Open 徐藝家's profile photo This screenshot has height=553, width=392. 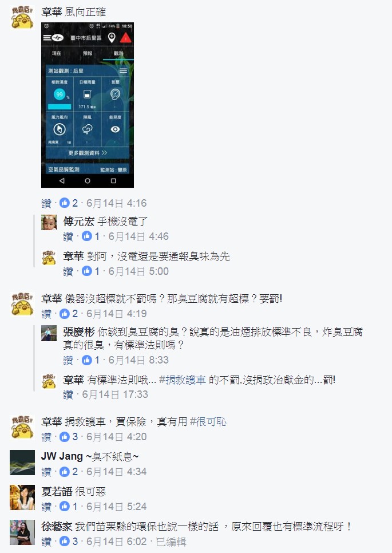22,532
